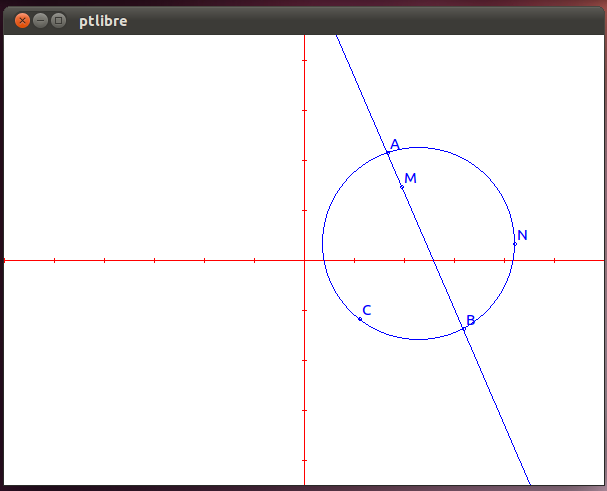The image size is (607, 491).
Task: Select point B at the line-circle intersection
Action: (x=464, y=329)
